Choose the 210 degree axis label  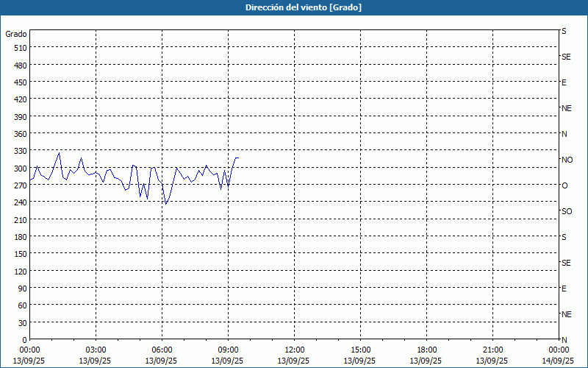point(21,219)
